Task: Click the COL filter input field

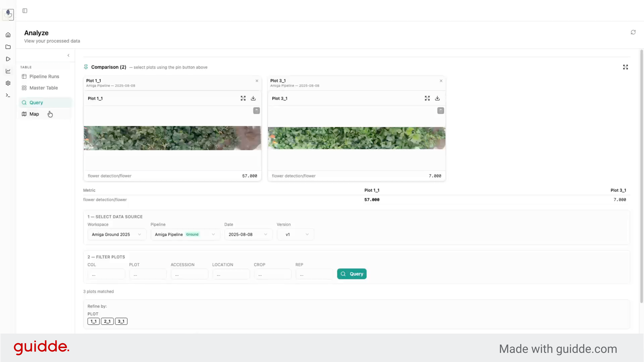Action: [106, 274]
